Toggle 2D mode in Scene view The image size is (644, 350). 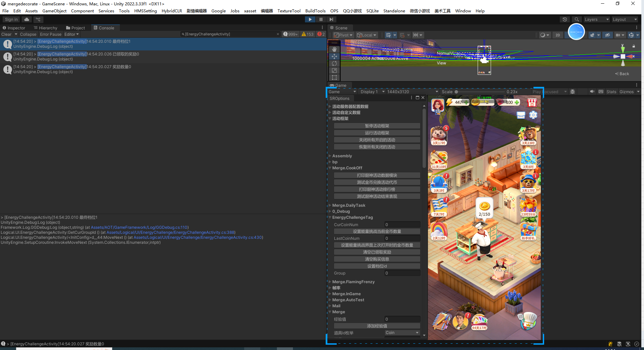pyautogui.click(x=557, y=35)
